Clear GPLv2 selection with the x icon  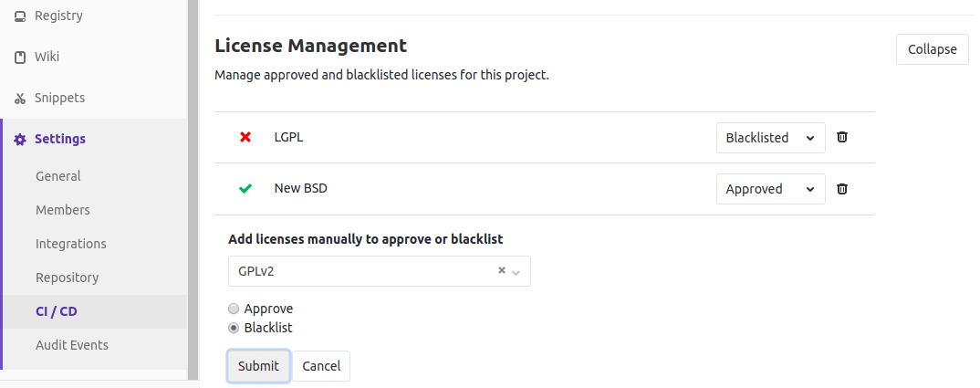[x=501, y=270]
